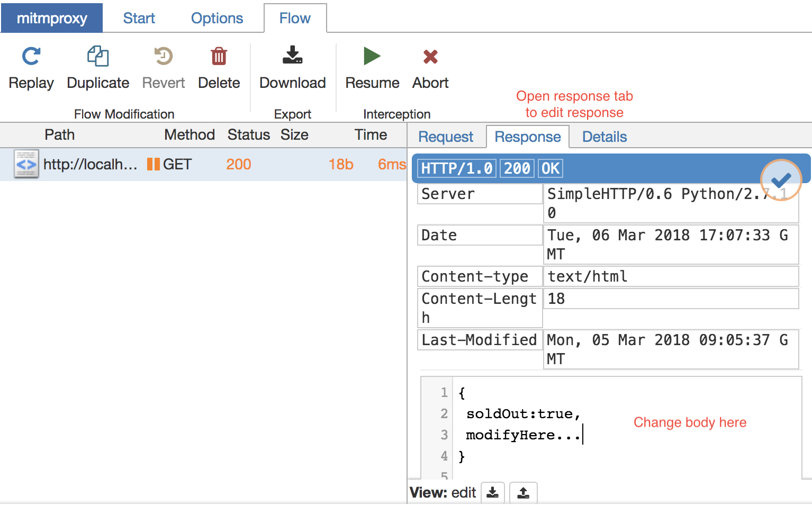Click the GET method cell

[177, 164]
